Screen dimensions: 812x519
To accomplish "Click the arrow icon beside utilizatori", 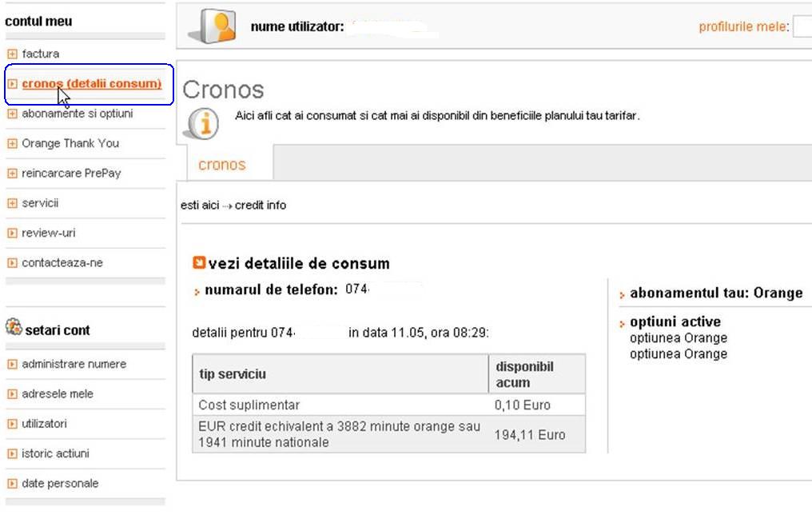I will [x=12, y=424].
